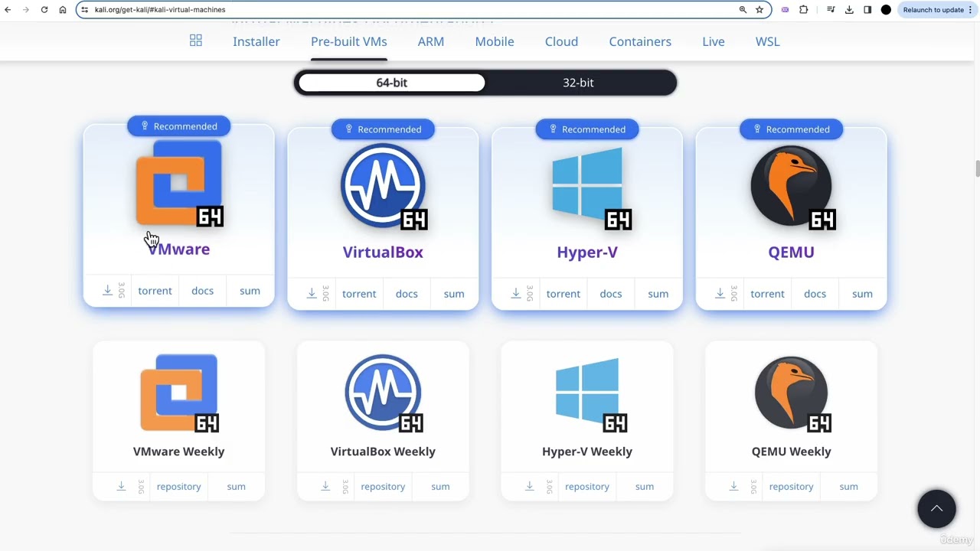Open the VirtualBox docs link
Image resolution: width=980 pixels, height=551 pixels.
pyautogui.click(x=407, y=294)
